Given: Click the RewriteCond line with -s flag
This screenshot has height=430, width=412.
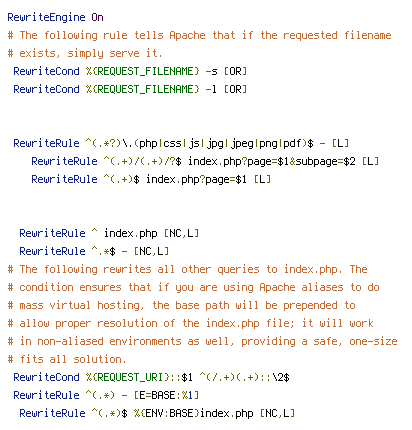Looking at the screenshot, I should pyautogui.click(x=130, y=71).
